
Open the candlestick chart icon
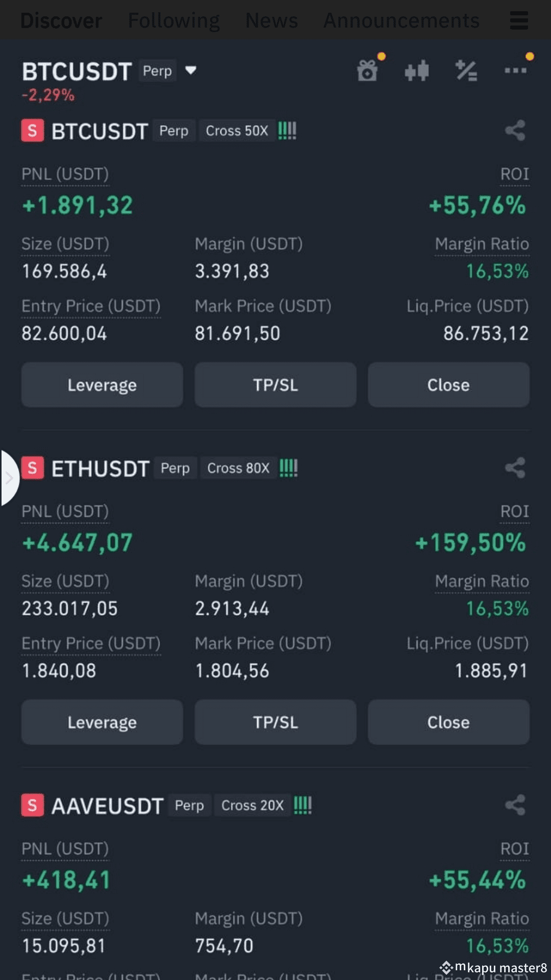pos(417,71)
